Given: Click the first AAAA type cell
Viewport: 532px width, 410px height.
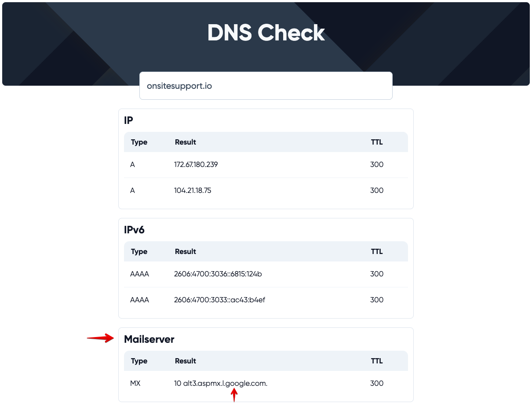Looking at the screenshot, I should (139, 274).
